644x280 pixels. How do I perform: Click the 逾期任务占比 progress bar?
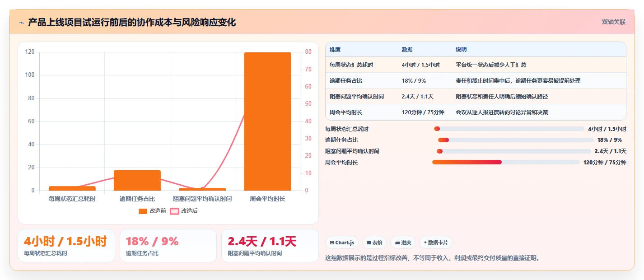pos(516,140)
